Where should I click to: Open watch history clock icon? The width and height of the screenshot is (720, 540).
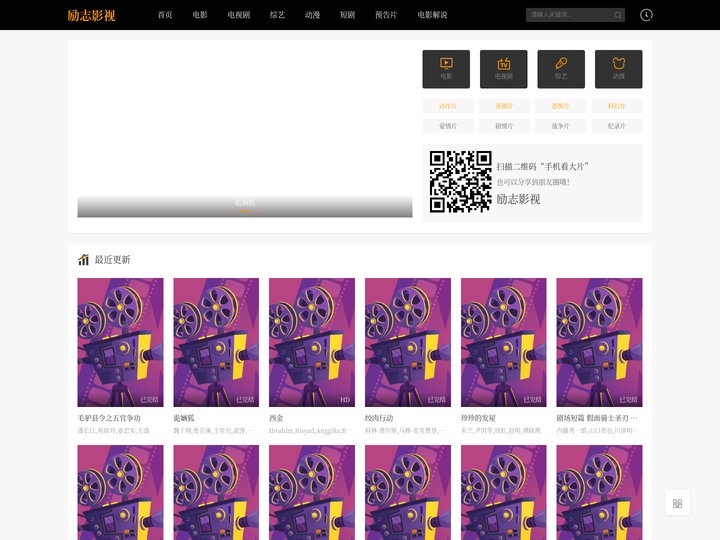[646, 15]
